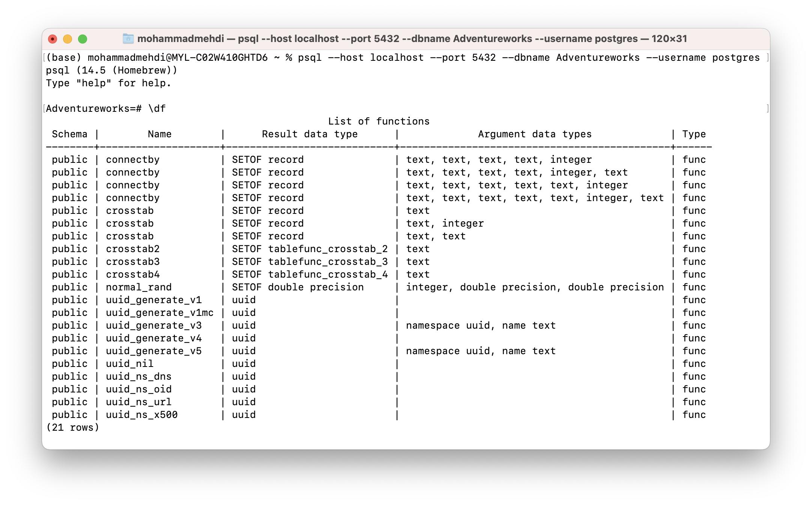This screenshot has height=505, width=812.
Task: Click the 'List of functions' heading
Action: click(379, 122)
